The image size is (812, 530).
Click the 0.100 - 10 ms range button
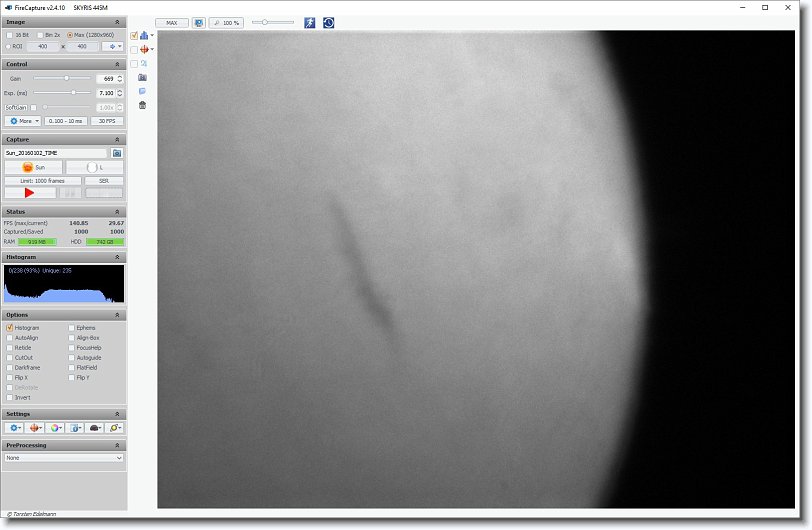click(x=66, y=121)
